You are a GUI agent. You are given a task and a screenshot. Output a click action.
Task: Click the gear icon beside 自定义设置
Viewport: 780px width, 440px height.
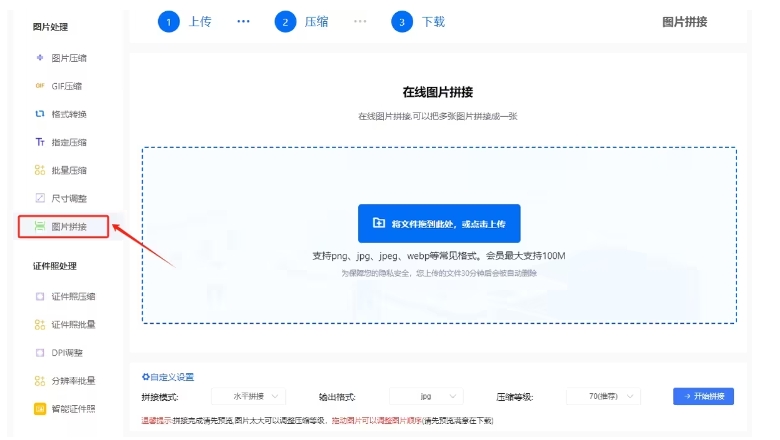click(x=146, y=377)
